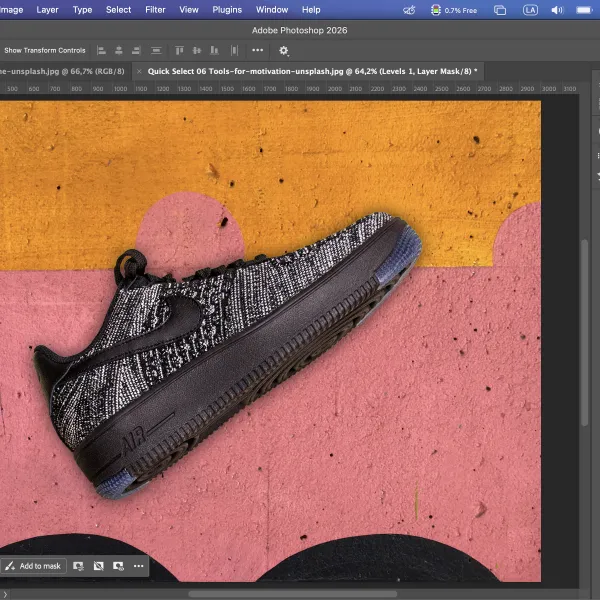Click the bird icon in macOS menu bar
Viewport: 600px width, 600px height.
point(409,10)
